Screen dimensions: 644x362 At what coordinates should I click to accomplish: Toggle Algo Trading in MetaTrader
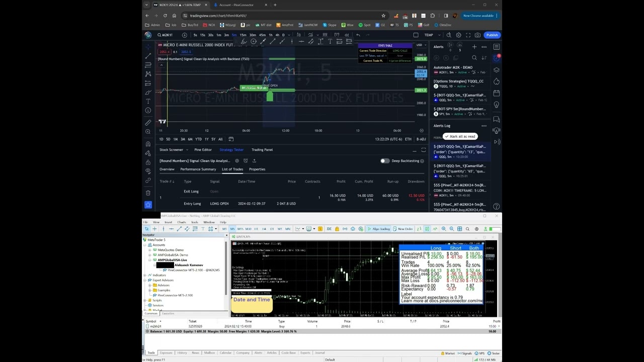click(x=379, y=229)
